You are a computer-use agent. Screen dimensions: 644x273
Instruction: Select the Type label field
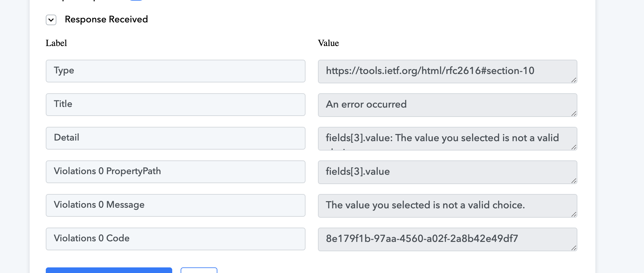click(x=175, y=71)
